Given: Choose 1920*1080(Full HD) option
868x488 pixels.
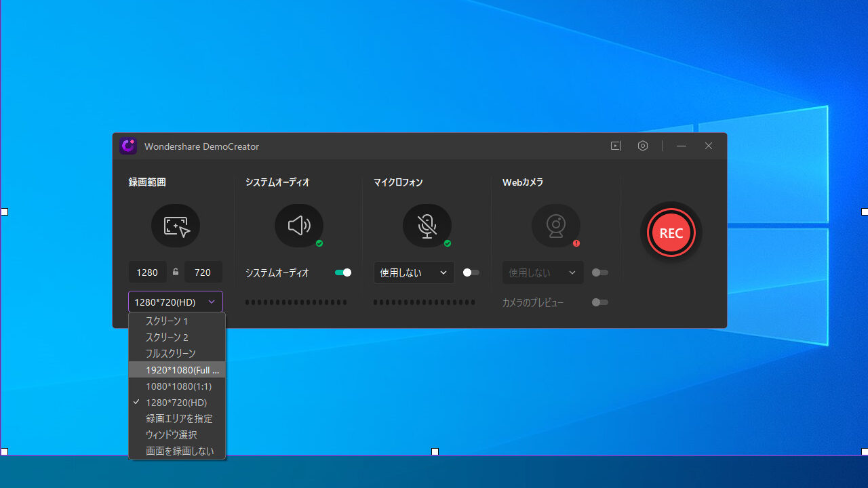Looking at the screenshot, I should coord(177,369).
